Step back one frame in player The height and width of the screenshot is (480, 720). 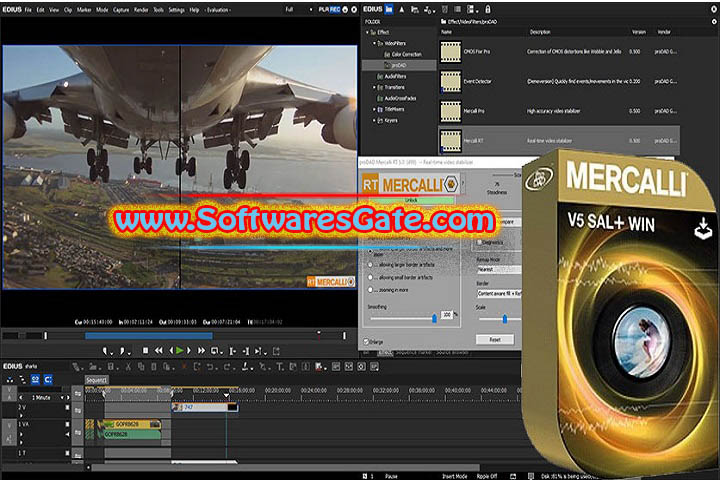coord(171,351)
